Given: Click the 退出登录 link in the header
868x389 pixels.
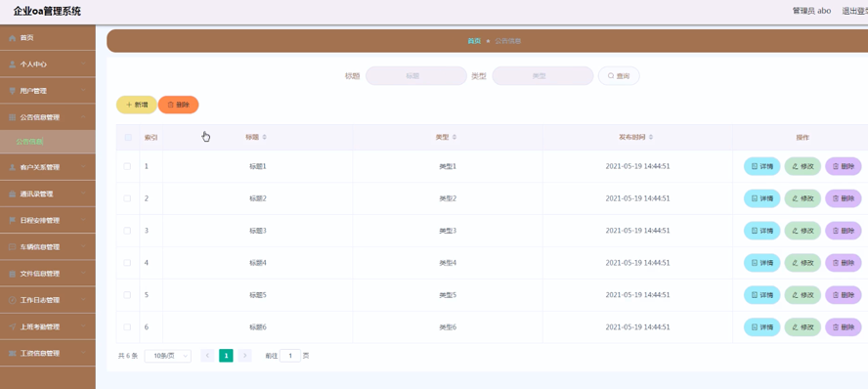Looking at the screenshot, I should (854, 11).
